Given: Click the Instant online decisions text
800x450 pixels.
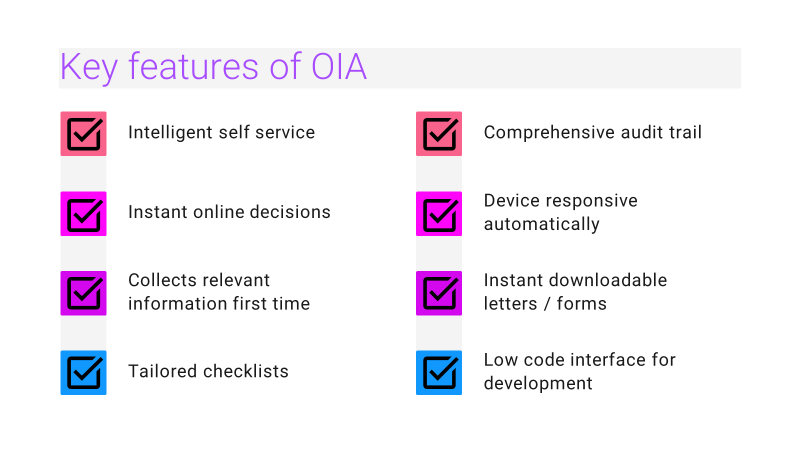Looking at the screenshot, I should pos(229,212).
